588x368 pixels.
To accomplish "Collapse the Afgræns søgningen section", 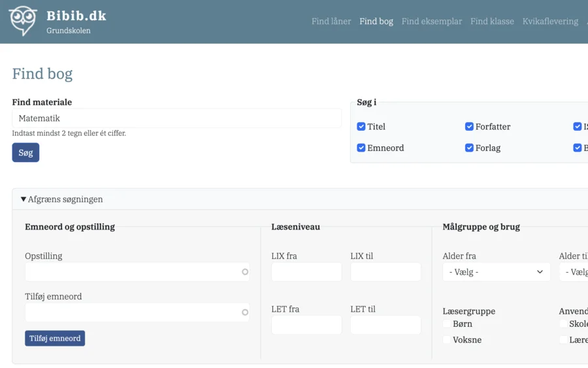I will (x=62, y=199).
